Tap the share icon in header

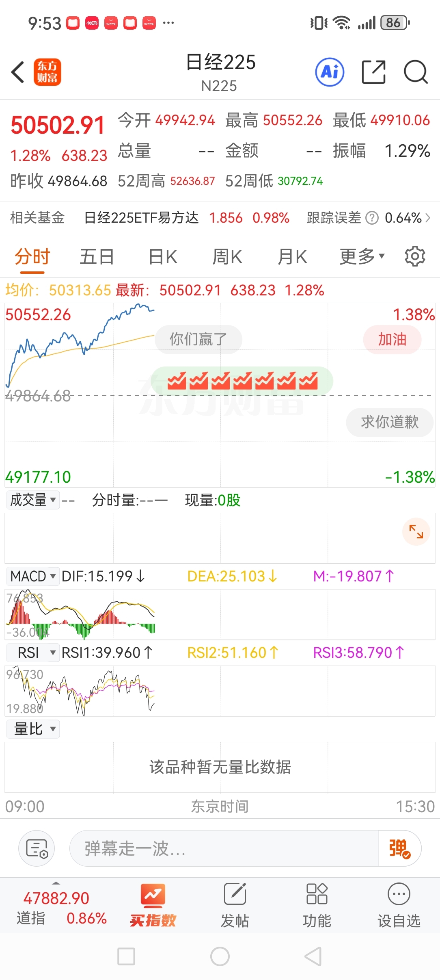point(373,72)
